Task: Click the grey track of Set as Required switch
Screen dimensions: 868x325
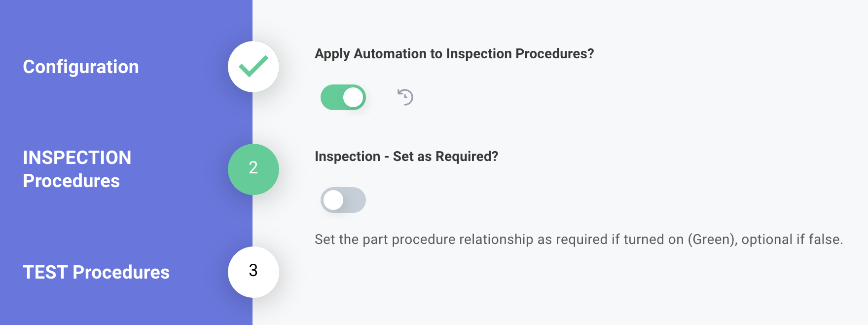Action: coord(355,200)
